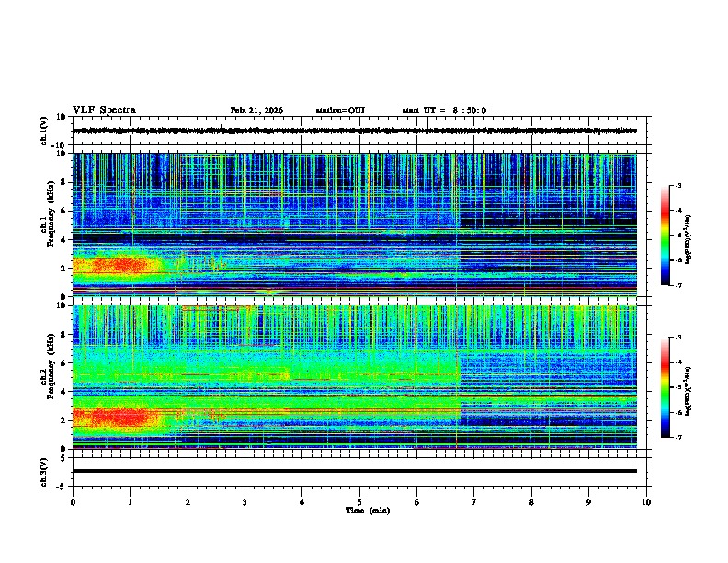
Task: Click the "station=OUI" header label
Action: (x=340, y=110)
